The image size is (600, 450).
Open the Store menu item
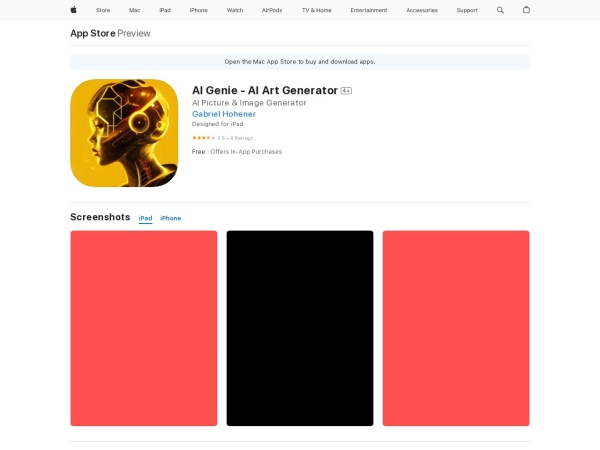tap(103, 10)
